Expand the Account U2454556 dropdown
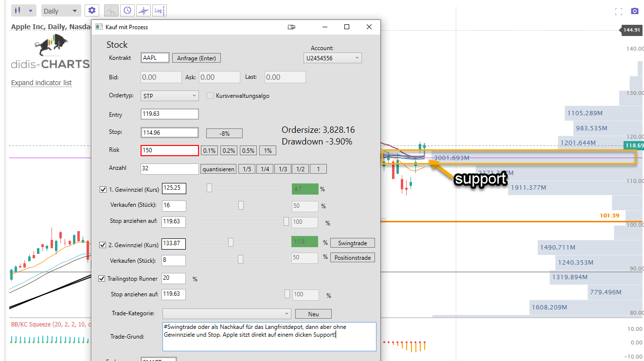The image size is (644, 361). click(x=332, y=58)
